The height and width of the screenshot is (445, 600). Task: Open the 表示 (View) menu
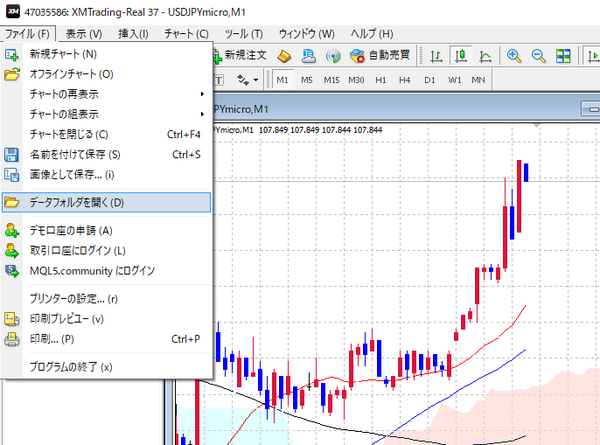[x=82, y=33]
